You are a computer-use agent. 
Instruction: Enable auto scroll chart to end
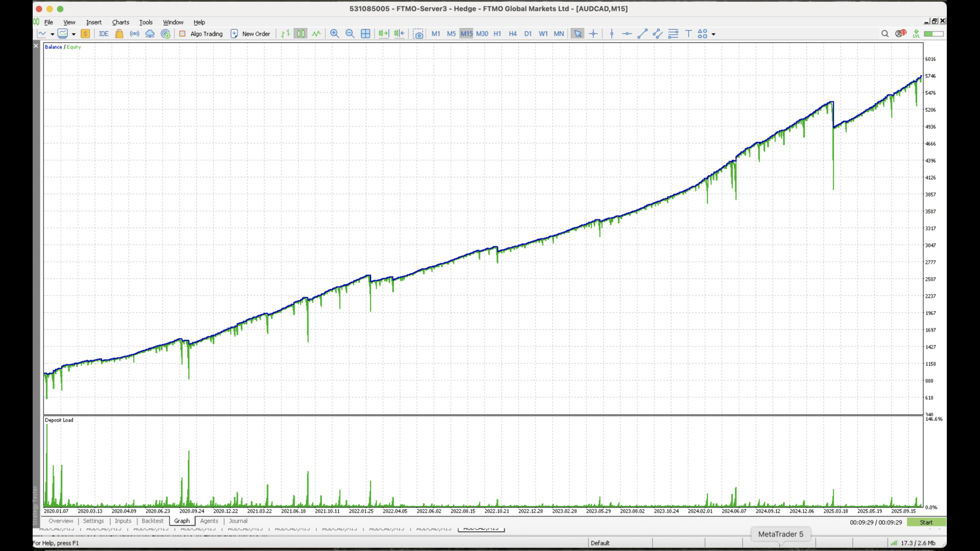click(x=383, y=34)
